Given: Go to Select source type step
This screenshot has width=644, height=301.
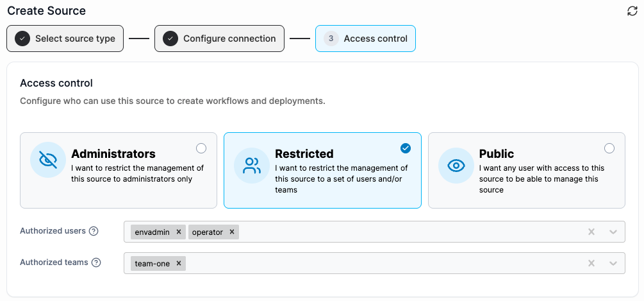Looking at the screenshot, I should (65, 39).
